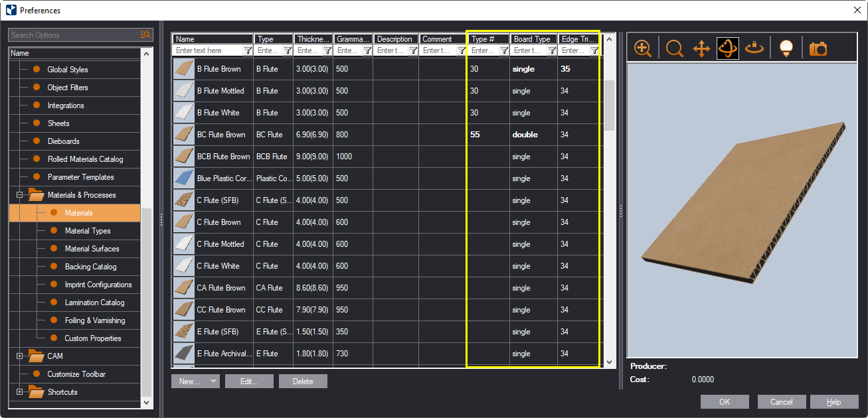Click the locked-axis rotate icon

pos(754,48)
